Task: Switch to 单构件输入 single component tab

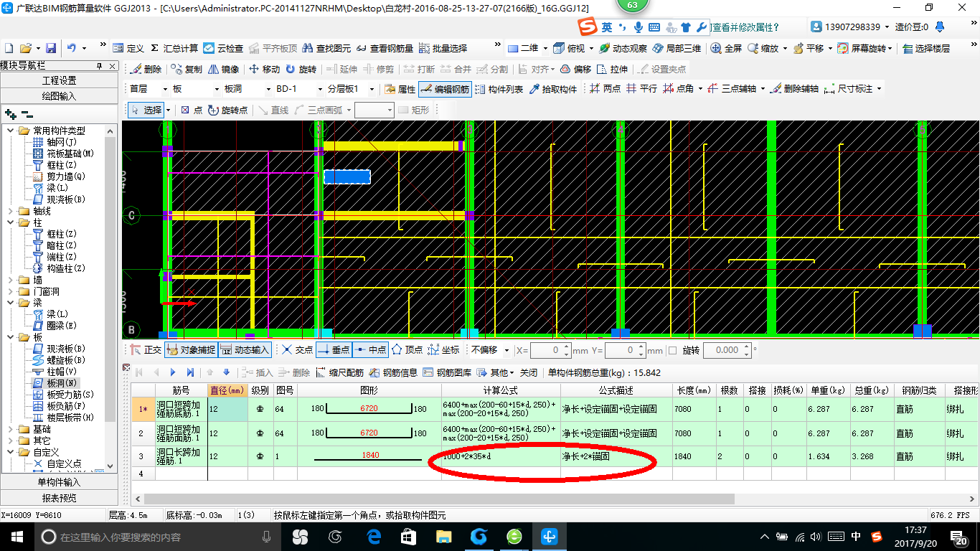Action: (x=59, y=482)
